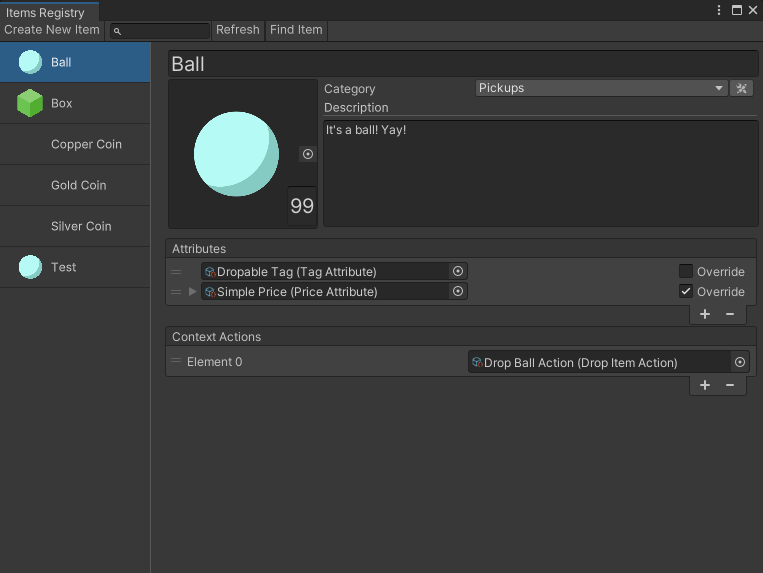
Task: Add a context action with plus button
Action: 705,385
